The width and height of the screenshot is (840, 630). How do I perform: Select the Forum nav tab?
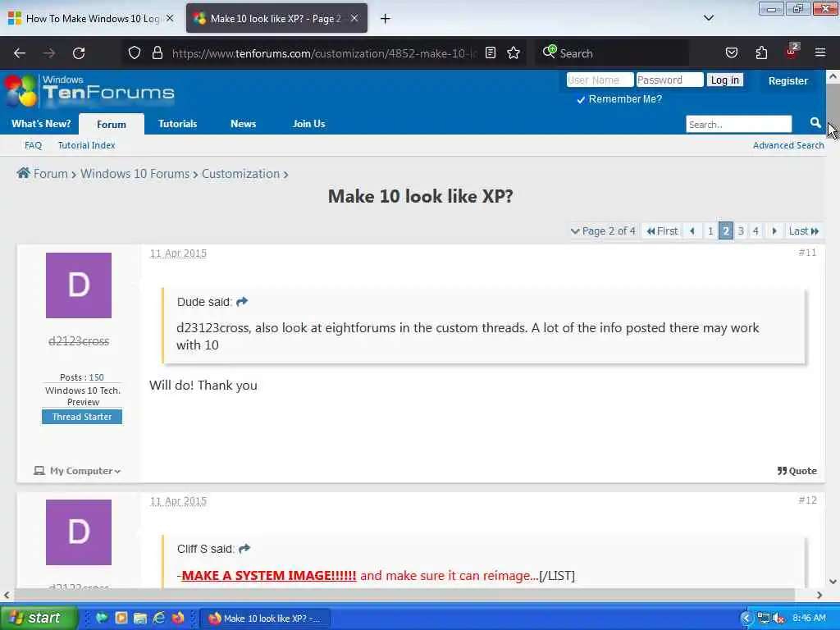click(x=112, y=125)
